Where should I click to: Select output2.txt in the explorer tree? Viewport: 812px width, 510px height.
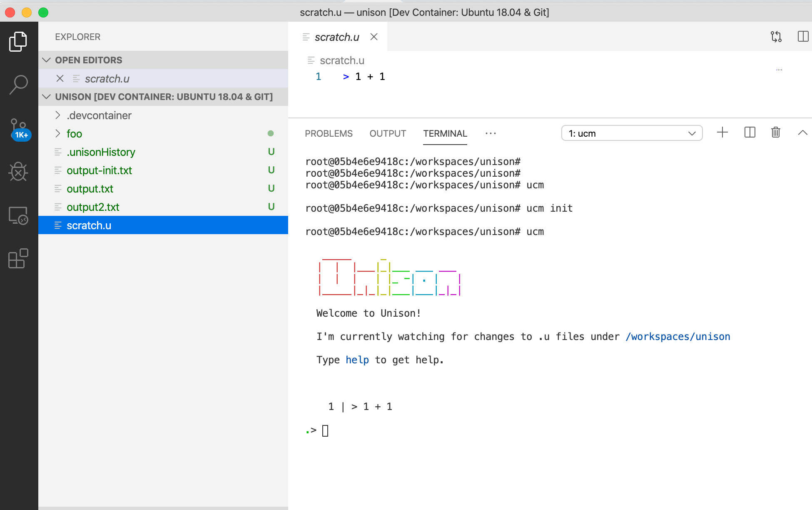point(93,207)
